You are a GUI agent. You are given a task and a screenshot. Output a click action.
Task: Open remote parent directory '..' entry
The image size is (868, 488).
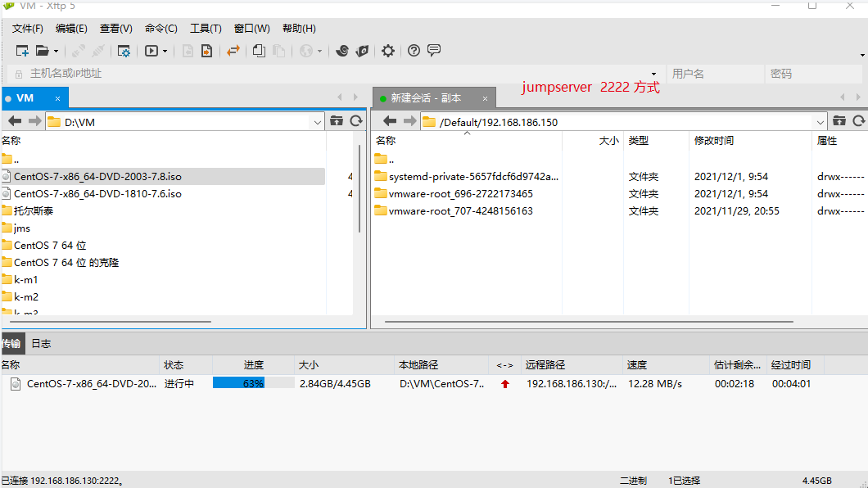click(x=385, y=160)
